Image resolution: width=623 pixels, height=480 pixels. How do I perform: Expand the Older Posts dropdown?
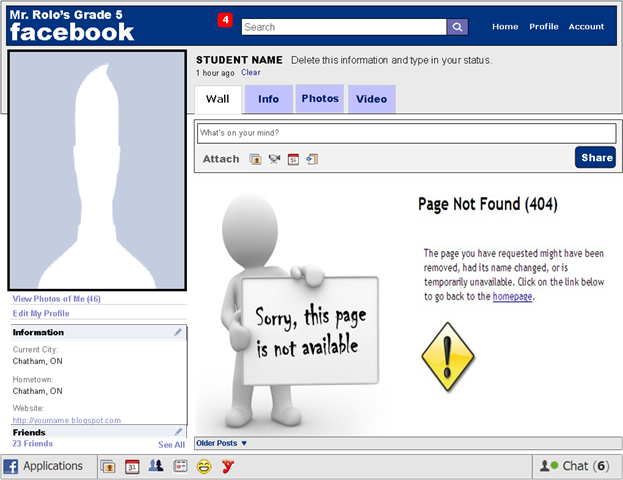[x=221, y=443]
